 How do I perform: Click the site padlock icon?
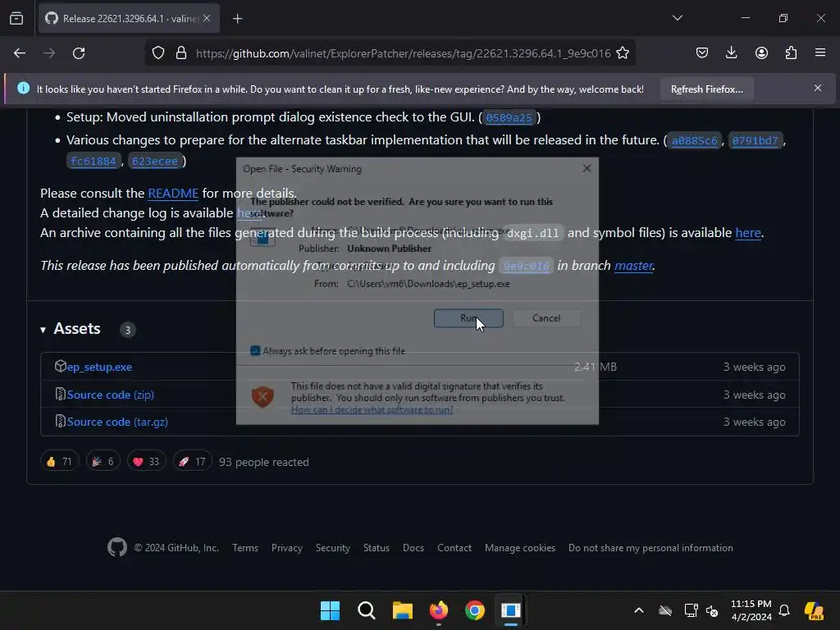pos(181,53)
